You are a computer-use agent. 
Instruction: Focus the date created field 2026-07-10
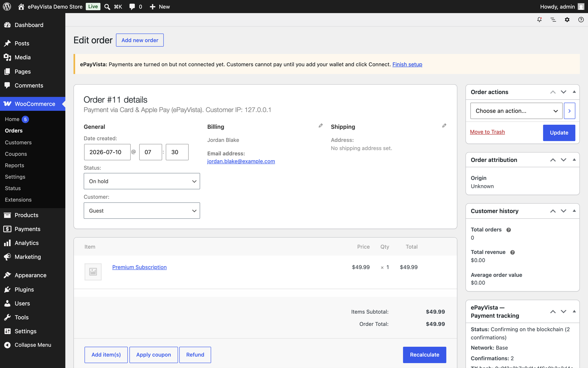tap(107, 152)
